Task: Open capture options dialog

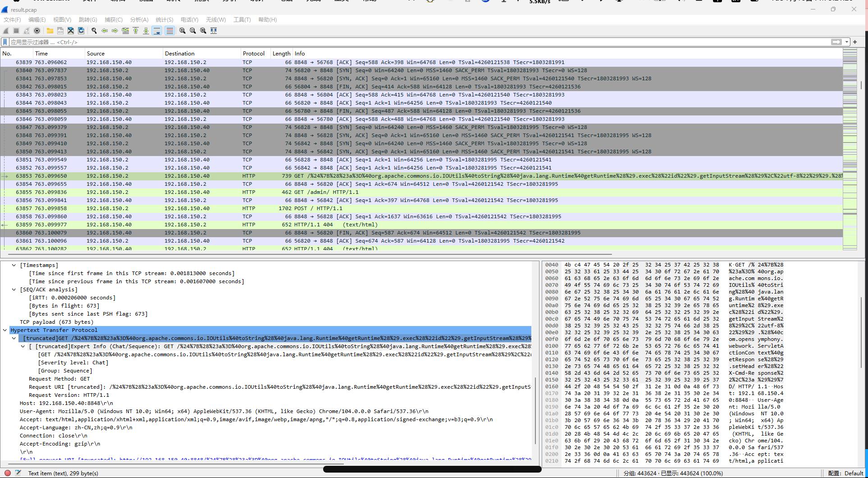Action: (x=37, y=31)
